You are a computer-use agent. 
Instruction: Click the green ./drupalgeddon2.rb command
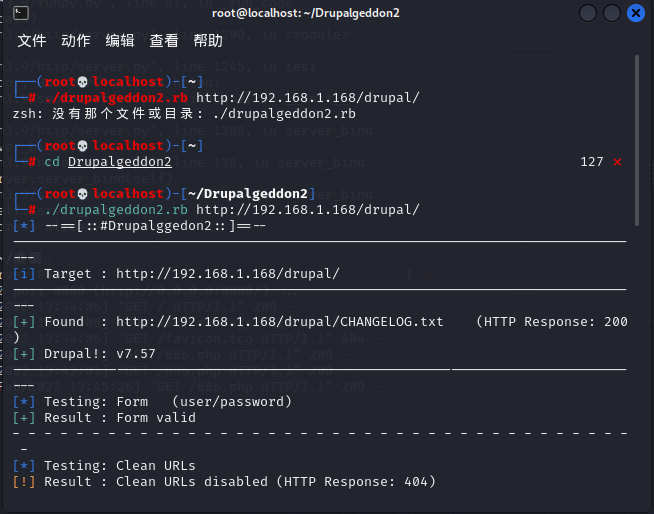pyautogui.click(x=116, y=210)
